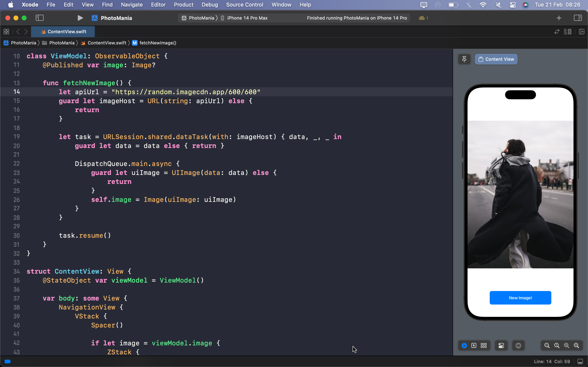Toggle the debug area at bottom right
This screenshot has width=588, height=367.
point(580,361)
